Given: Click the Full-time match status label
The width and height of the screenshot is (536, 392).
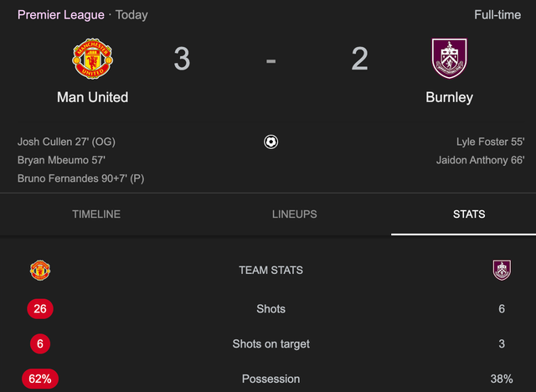Looking at the screenshot, I should 497,15.
